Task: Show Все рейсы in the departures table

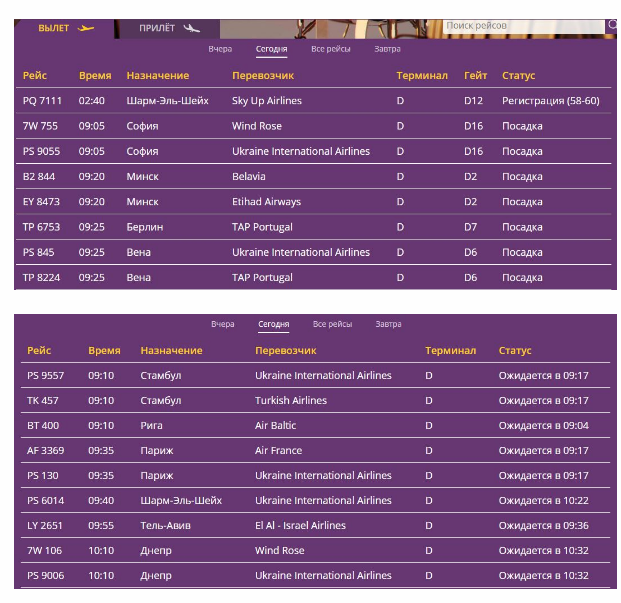Action: pos(331,49)
